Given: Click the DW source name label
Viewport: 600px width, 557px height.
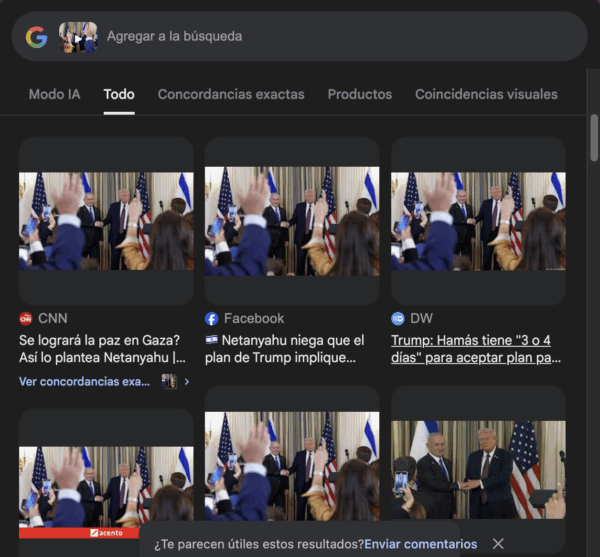Looking at the screenshot, I should click(x=421, y=318).
